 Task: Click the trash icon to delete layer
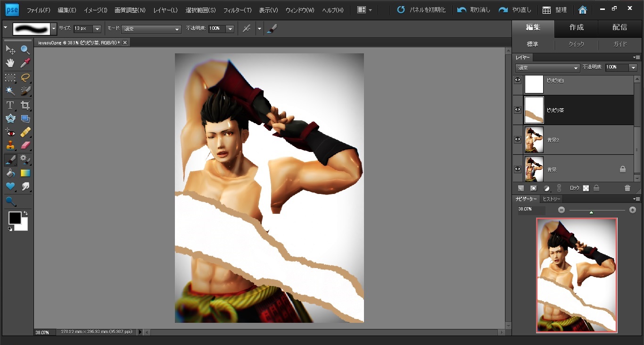[x=627, y=188]
